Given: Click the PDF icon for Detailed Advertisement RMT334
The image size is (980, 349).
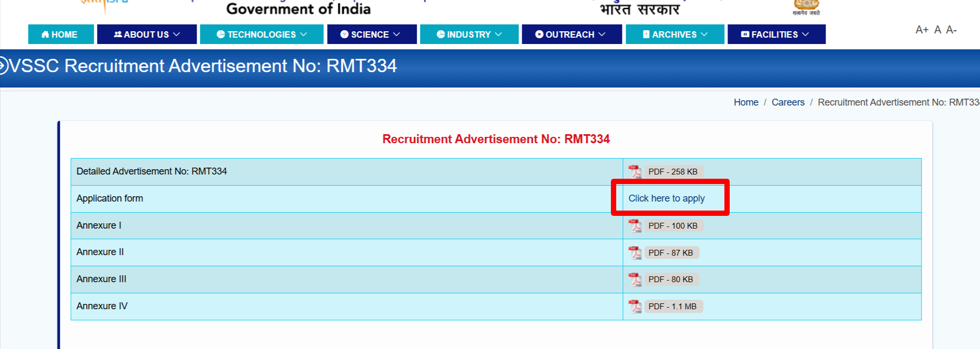Looking at the screenshot, I should 635,171.
